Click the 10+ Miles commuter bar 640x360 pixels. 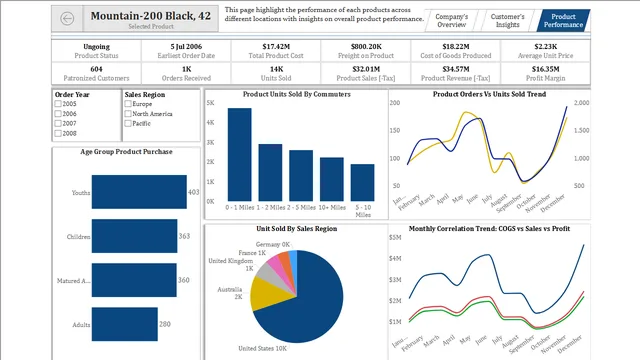click(332, 180)
